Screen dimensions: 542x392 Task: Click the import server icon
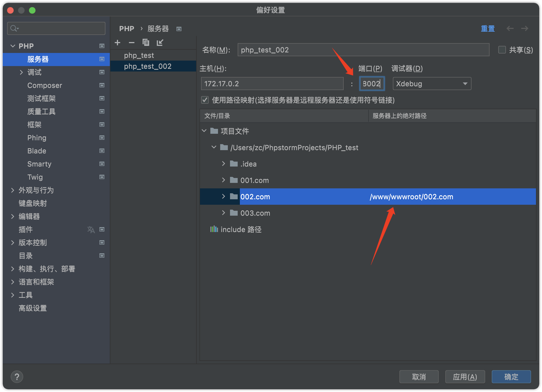click(160, 43)
